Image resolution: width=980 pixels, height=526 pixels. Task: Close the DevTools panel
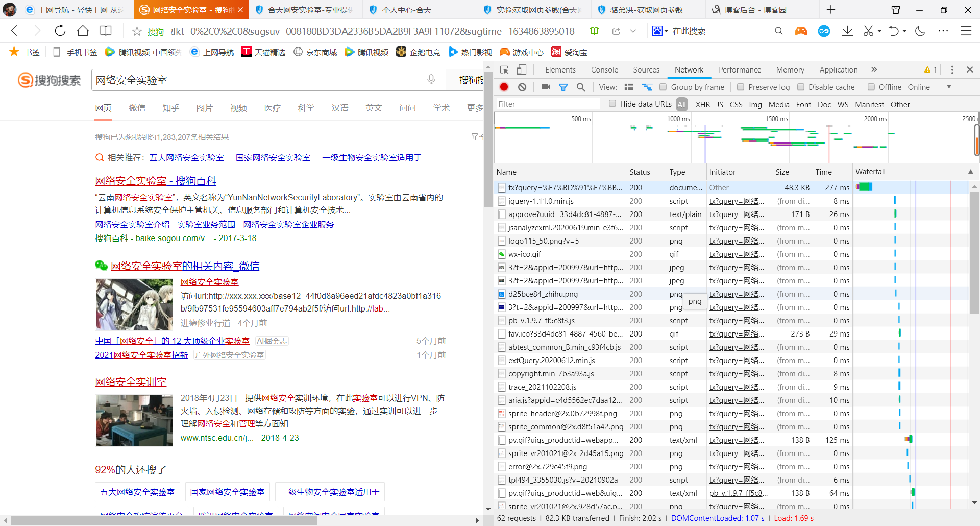point(970,69)
